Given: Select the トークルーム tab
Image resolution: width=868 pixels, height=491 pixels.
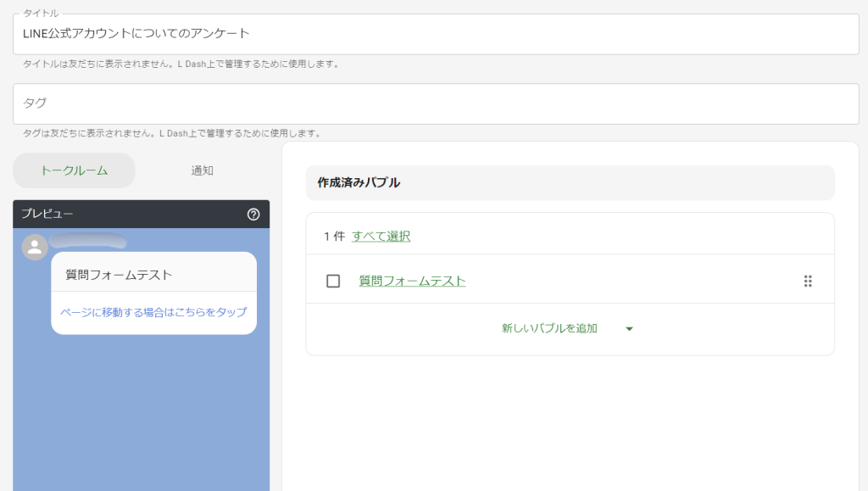Looking at the screenshot, I should pyautogui.click(x=74, y=170).
